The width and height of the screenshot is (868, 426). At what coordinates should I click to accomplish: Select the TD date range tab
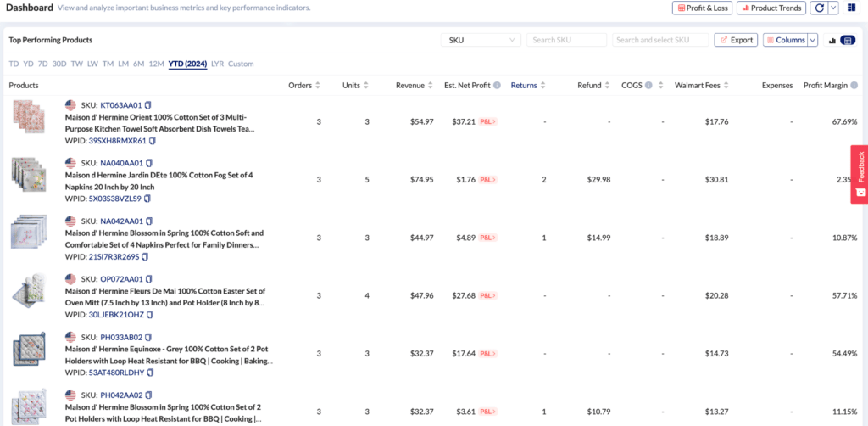(14, 64)
